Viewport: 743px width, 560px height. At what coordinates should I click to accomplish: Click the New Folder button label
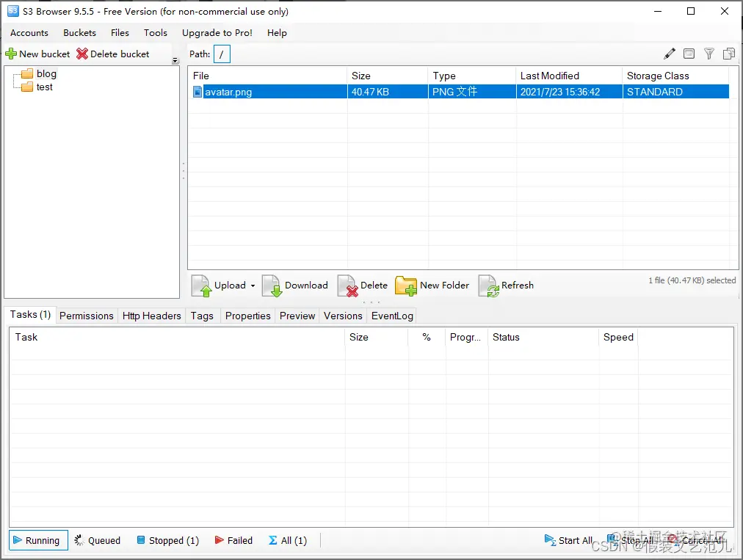tap(444, 286)
